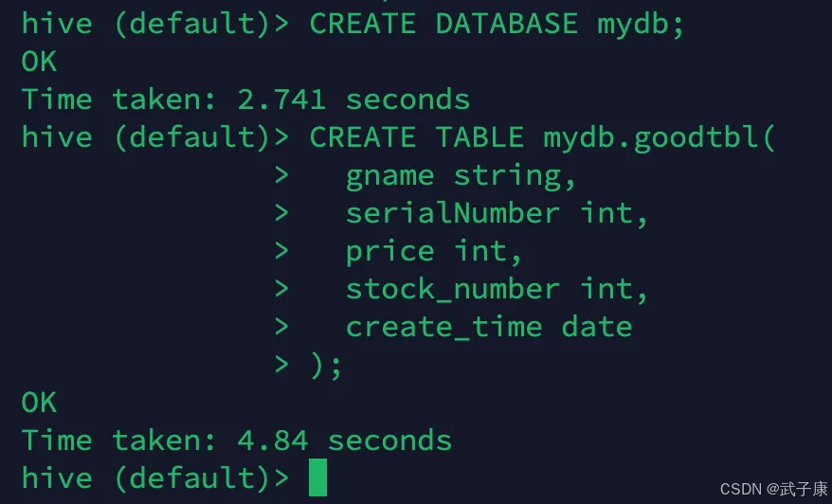The width and height of the screenshot is (832, 504).
Task: Click the second OK output line
Action: point(39,403)
